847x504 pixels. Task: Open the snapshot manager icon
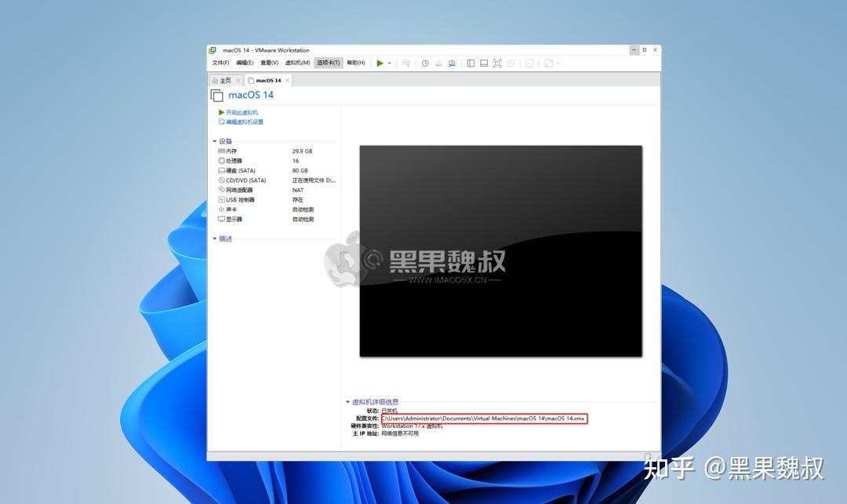pyautogui.click(x=452, y=63)
